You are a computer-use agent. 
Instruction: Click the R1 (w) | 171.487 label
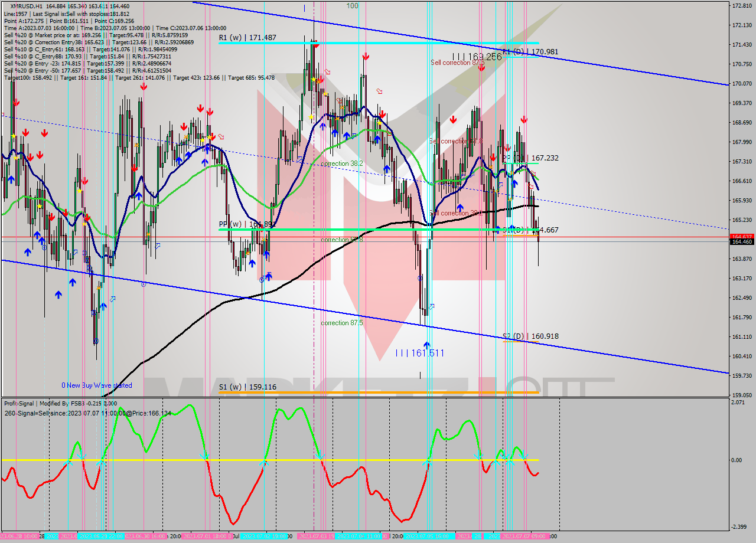(248, 37)
